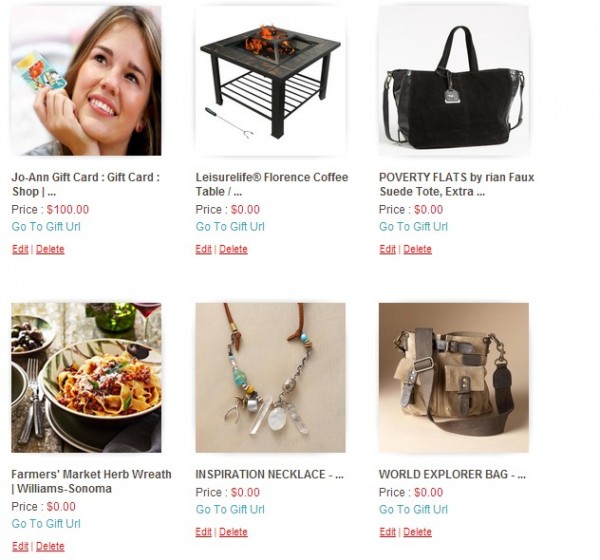Delete the Jo-Ann Gift Card item
This screenshot has width=600, height=560.
pos(50,249)
